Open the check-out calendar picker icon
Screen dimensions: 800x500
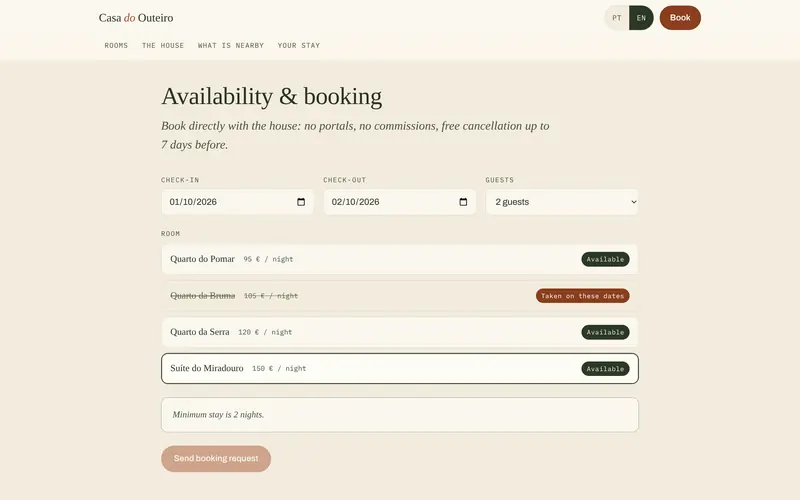463,202
